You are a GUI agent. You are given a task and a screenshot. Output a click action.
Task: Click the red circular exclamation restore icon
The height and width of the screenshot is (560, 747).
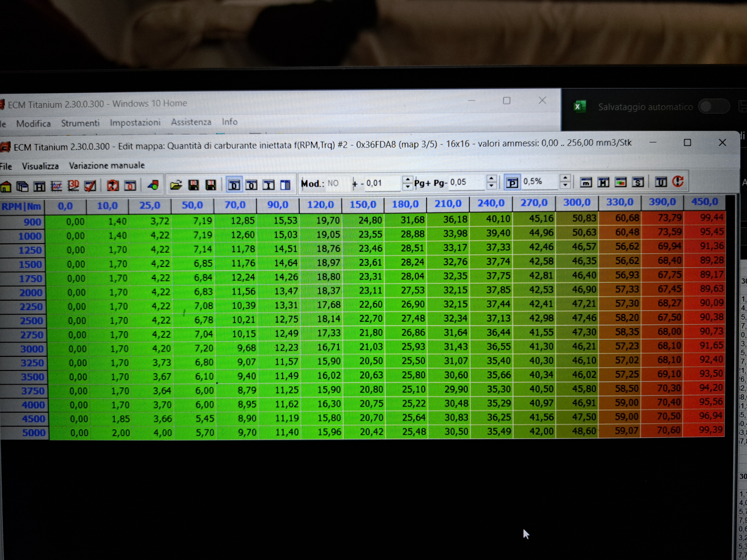pos(677,182)
